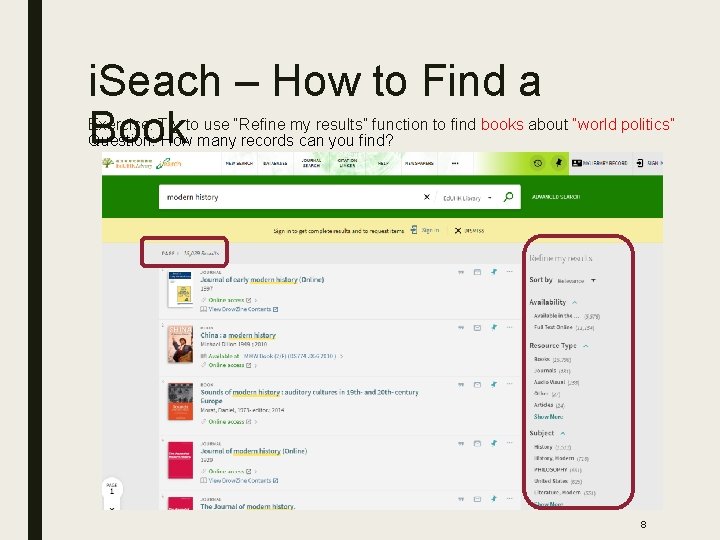Click sign-in icon in the yellow banner
The width and height of the screenshot is (720, 540).
pos(414,230)
